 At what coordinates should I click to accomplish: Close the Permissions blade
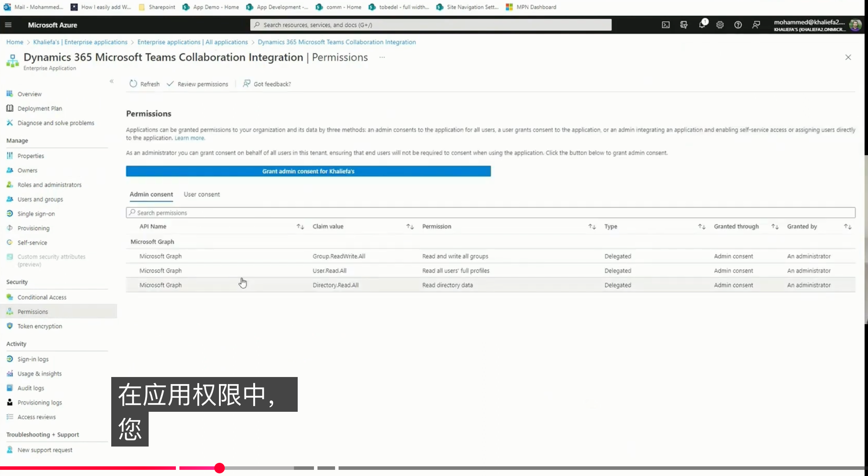point(848,57)
